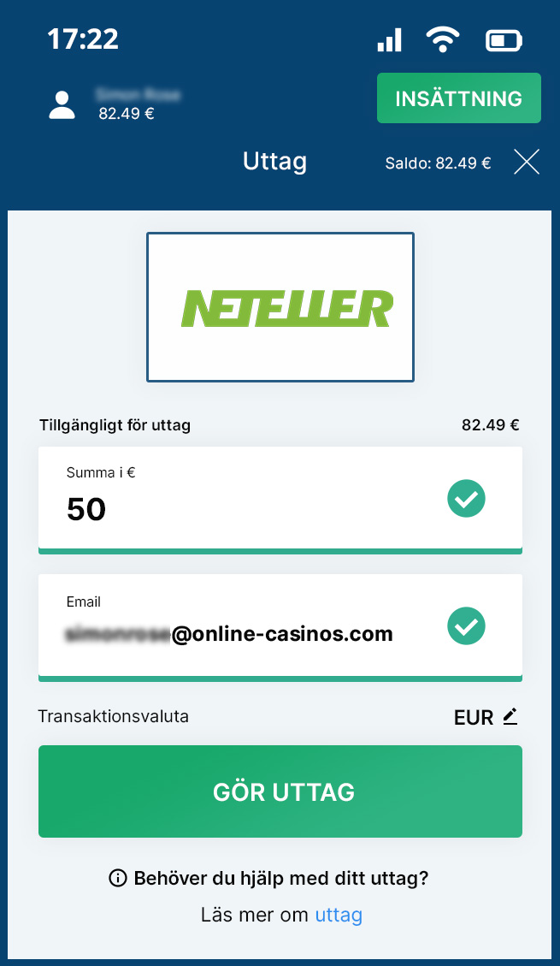Click the GÖR UTTAG button
This screenshot has width=560, height=966.
[x=280, y=791]
